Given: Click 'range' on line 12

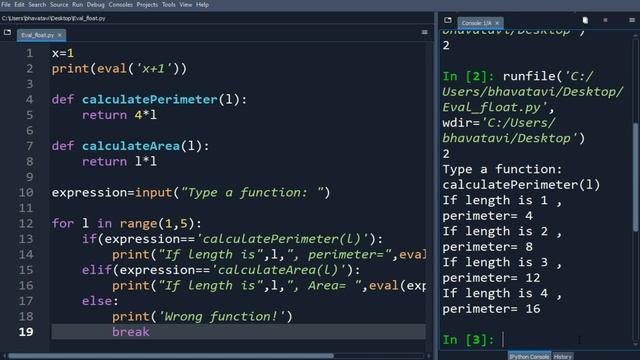Looking at the screenshot, I should point(138,223).
